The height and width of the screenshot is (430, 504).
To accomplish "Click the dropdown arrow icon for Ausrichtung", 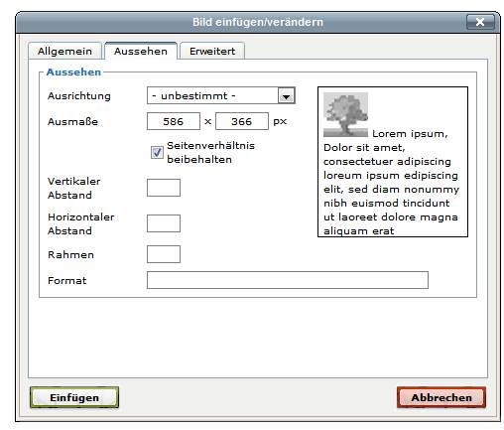I will click(286, 96).
